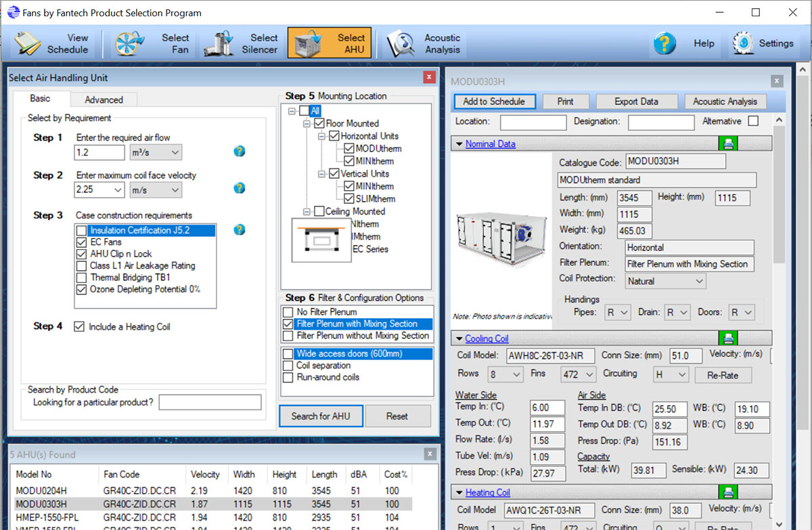Uncheck the EC Fans option
This screenshot has height=530, width=812.
point(81,242)
